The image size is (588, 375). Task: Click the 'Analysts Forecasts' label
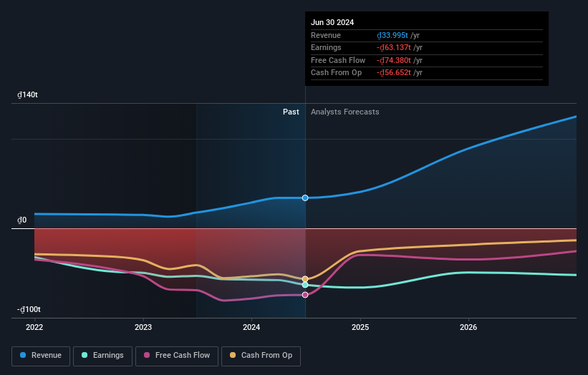(x=344, y=112)
